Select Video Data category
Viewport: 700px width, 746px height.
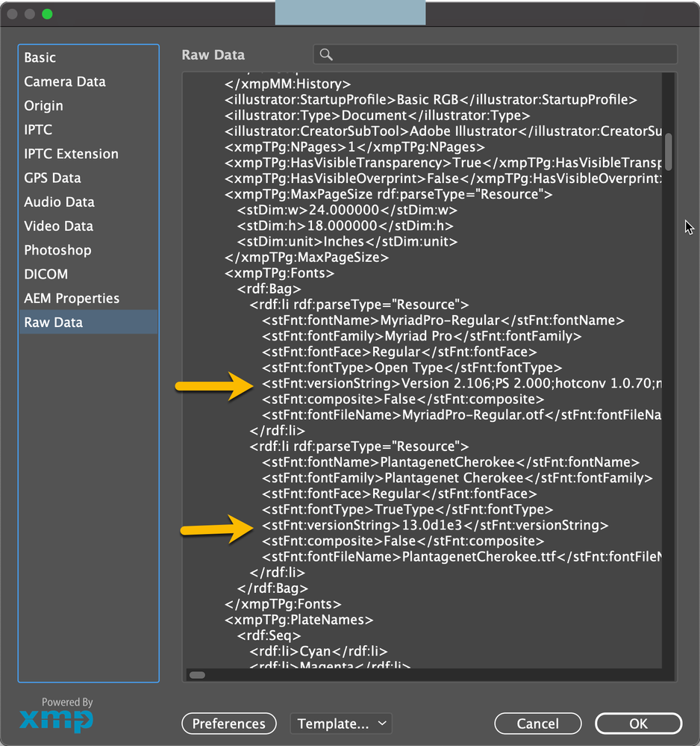click(88, 226)
